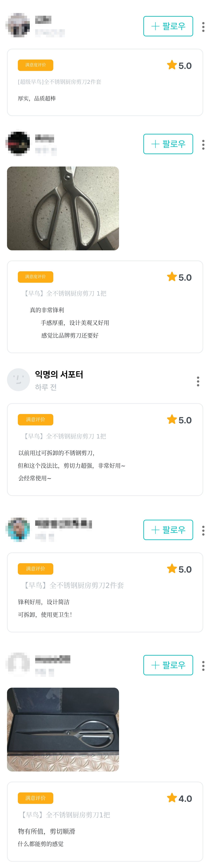The height and width of the screenshot is (868, 207).
Task: Tap the black and red profile avatar
Action: (x=18, y=144)
